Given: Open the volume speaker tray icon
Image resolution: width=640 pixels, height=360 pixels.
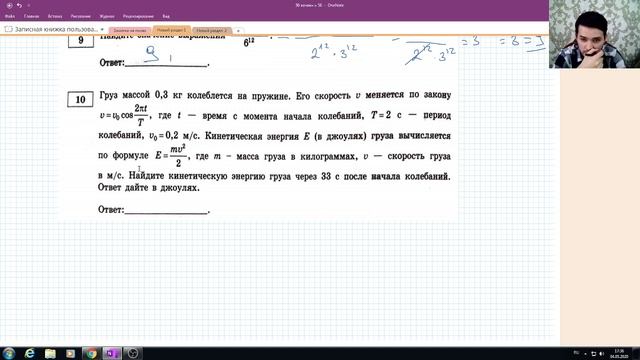Looking at the screenshot, I should [x=602, y=354].
